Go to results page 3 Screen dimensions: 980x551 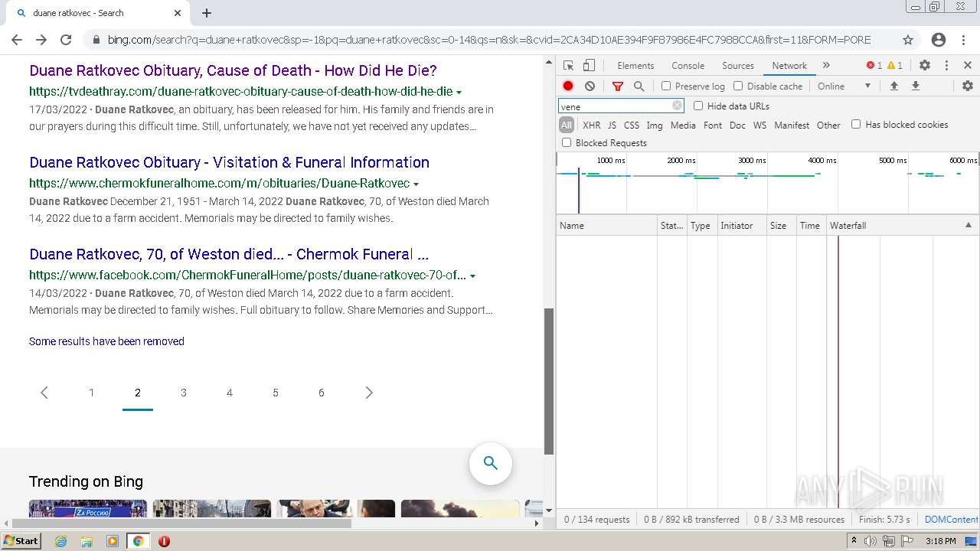(x=184, y=393)
